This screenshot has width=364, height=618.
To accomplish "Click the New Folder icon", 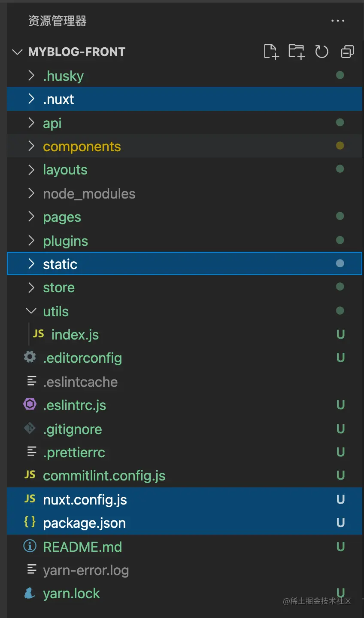I will click(296, 52).
